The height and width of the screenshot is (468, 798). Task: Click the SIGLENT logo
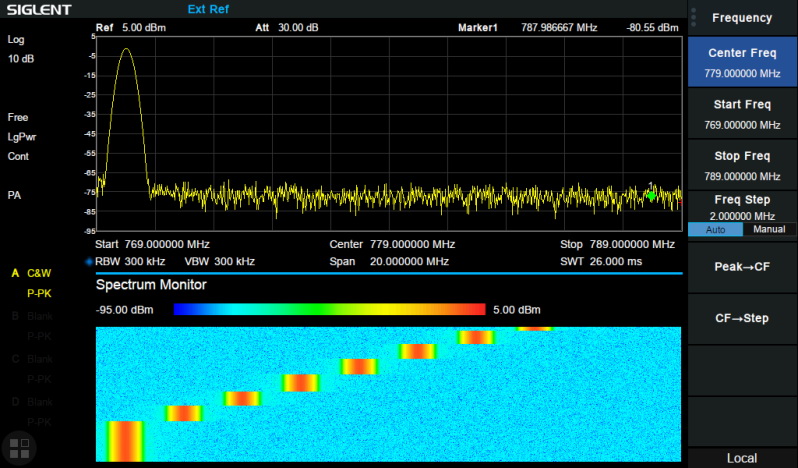point(38,10)
